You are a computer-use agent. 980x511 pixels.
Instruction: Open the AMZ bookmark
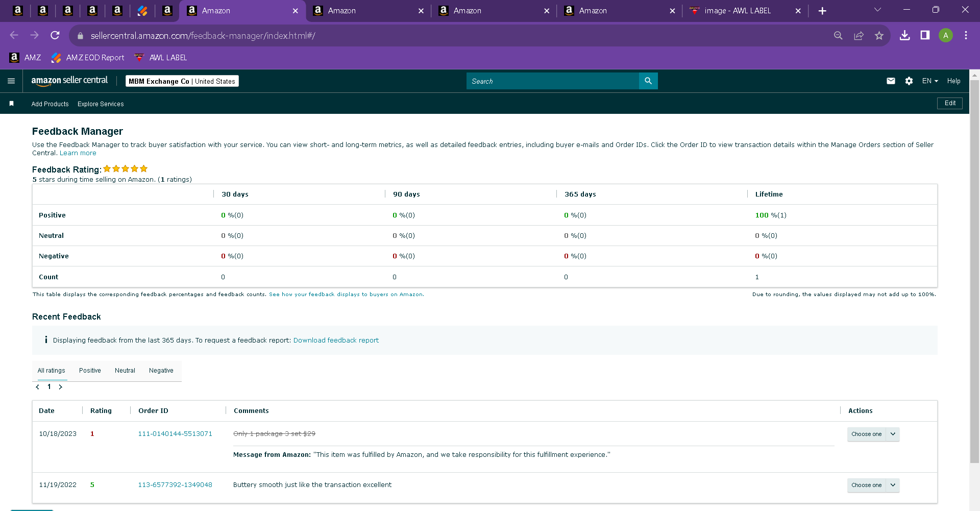(x=26, y=58)
